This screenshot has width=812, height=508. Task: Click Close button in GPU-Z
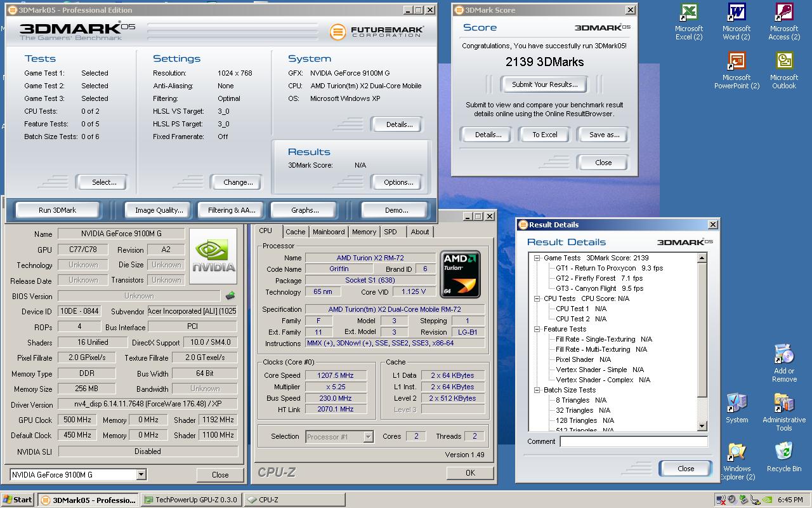pyautogui.click(x=220, y=474)
